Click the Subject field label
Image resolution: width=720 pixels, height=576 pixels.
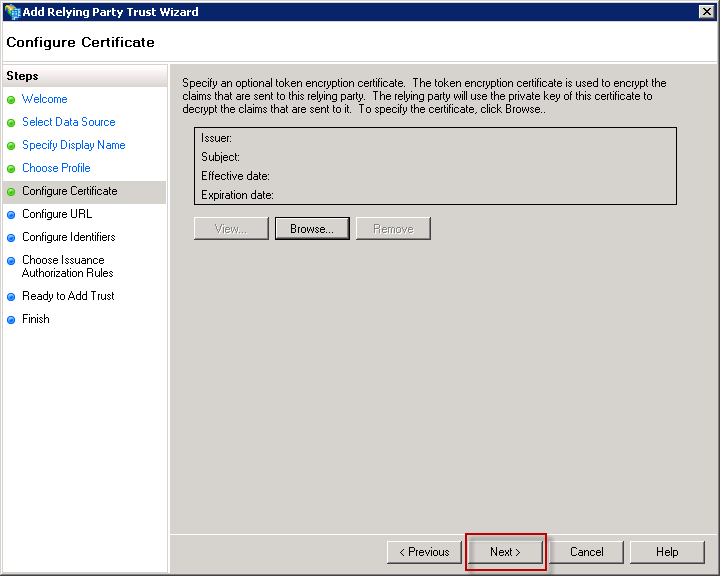[220, 157]
